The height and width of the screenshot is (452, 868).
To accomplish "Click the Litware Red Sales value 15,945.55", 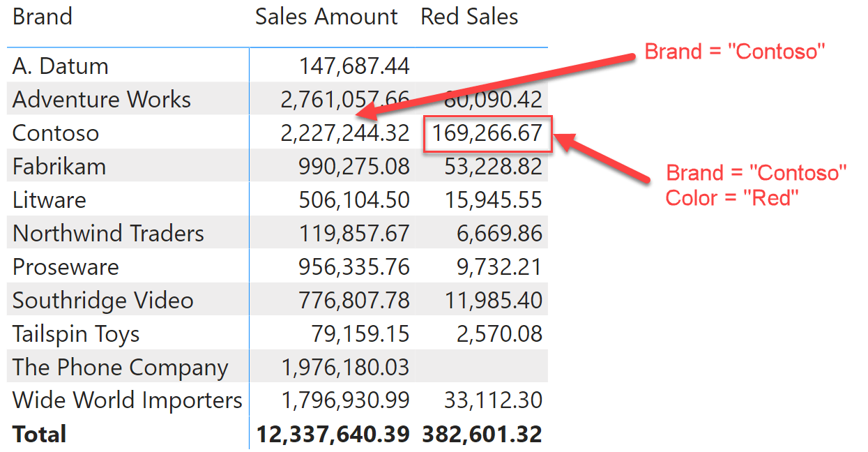I will (504, 199).
